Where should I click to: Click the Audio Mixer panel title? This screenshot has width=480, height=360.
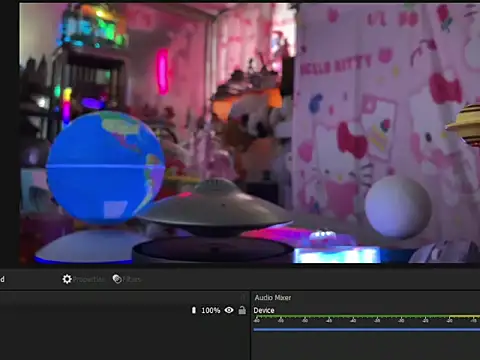273,297
